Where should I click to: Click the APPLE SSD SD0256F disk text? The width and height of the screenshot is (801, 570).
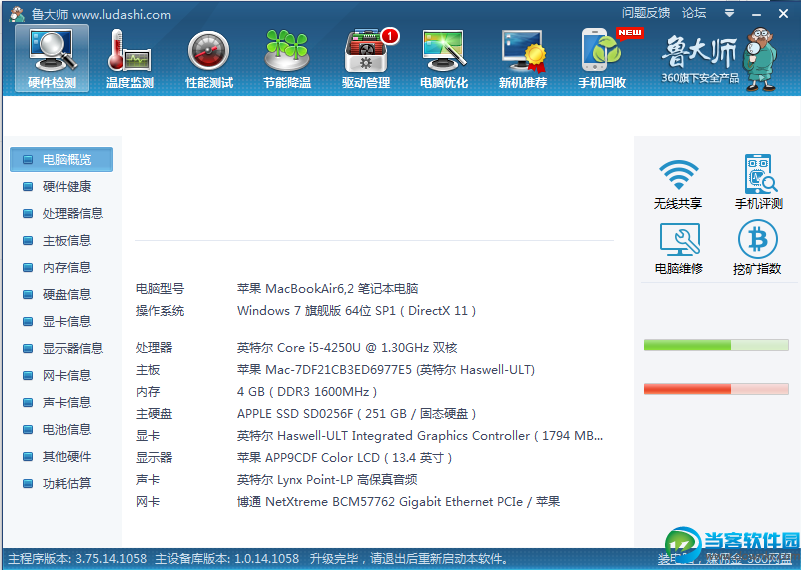[357, 414]
